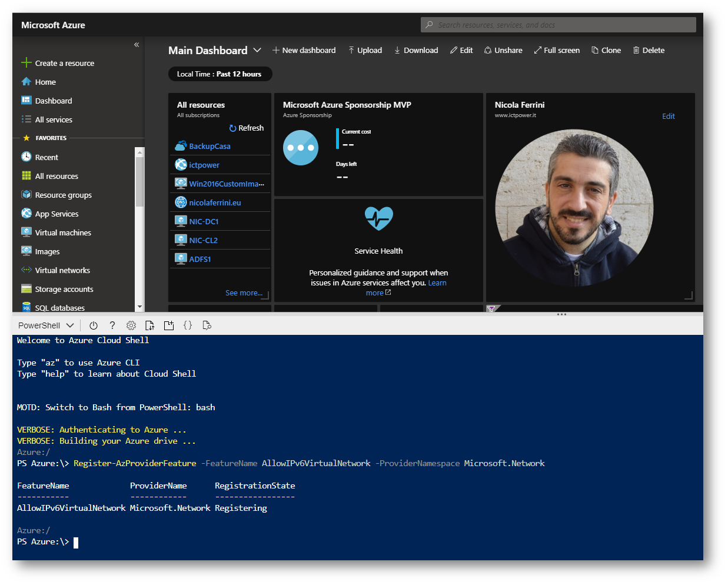
Task: Focus the search resources input field
Action: (559, 25)
